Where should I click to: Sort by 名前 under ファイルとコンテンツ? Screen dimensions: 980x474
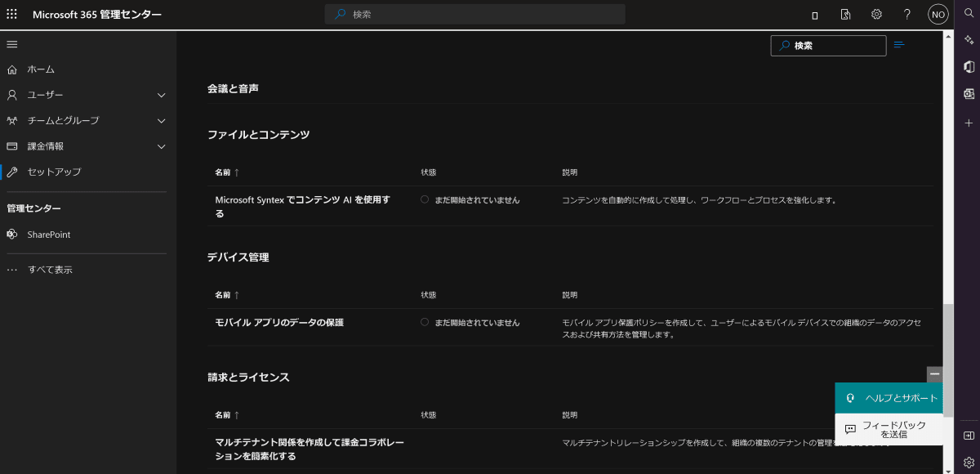click(x=227, y=172)
